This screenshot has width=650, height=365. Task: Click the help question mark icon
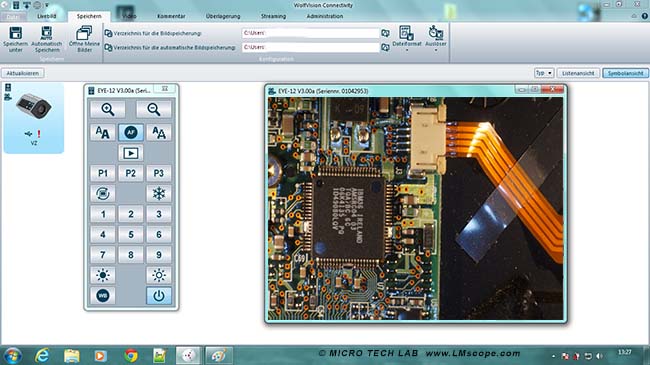645,16
